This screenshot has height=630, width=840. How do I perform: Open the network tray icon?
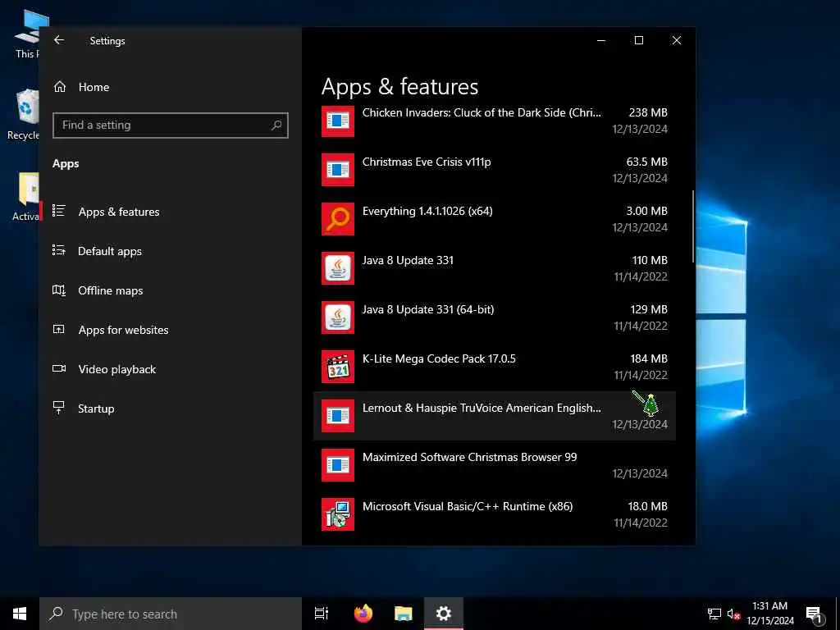[x=714, y=614]
